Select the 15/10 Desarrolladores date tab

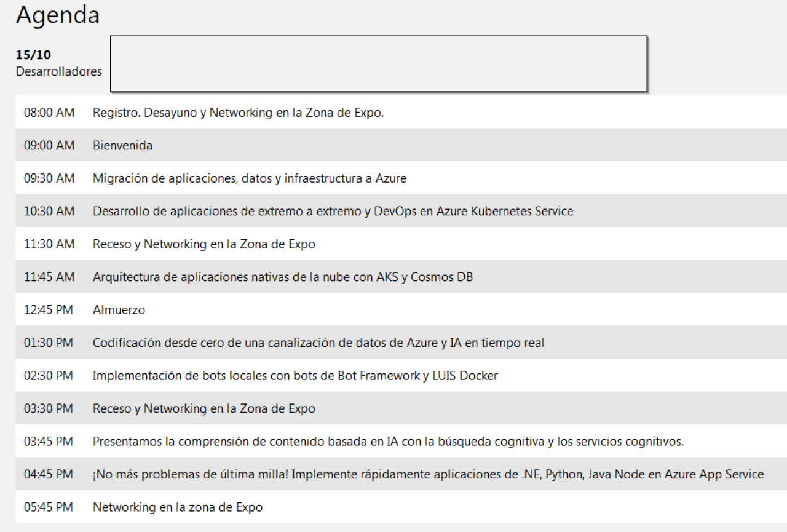58,63
